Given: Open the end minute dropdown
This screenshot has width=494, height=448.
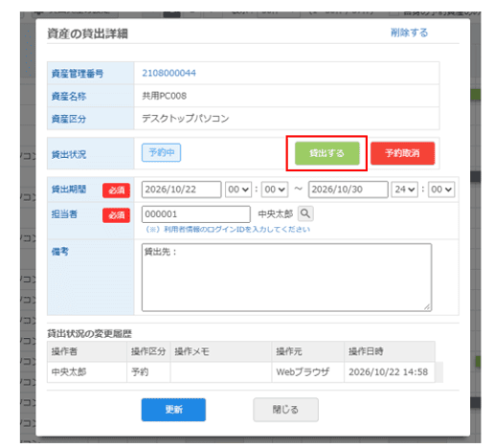Looking at the screenshot, I should (x=441, y=190).
